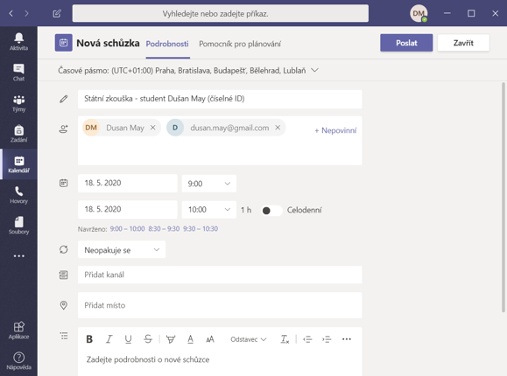507x376 pixels.
Task: Open the Odstavec paragraph style dropdown
Action: [248, 339]
